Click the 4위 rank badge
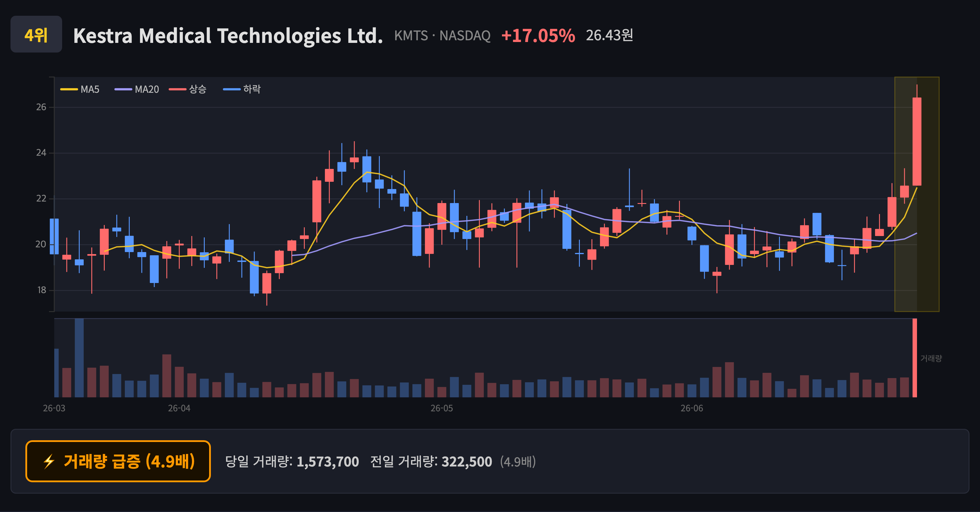The image size is (980, 512). click(x=36, y=34)
